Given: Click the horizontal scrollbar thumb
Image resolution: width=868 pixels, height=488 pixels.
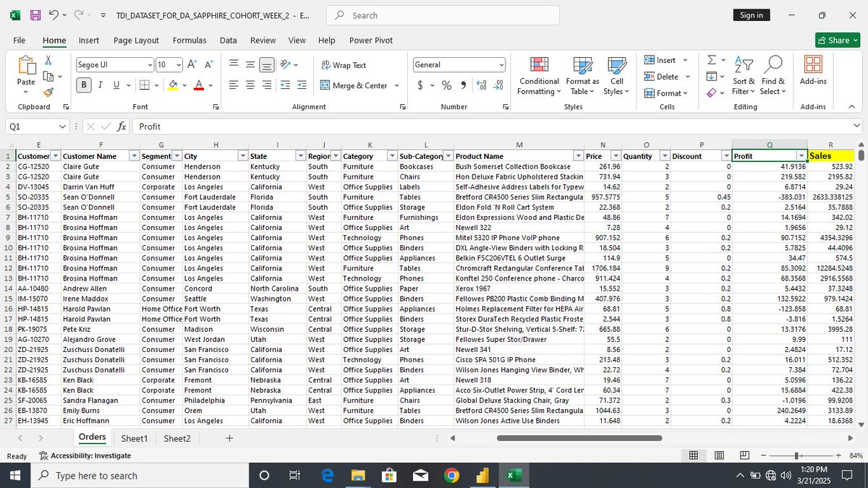Looking at the screenshot, I should pos(579,438).
